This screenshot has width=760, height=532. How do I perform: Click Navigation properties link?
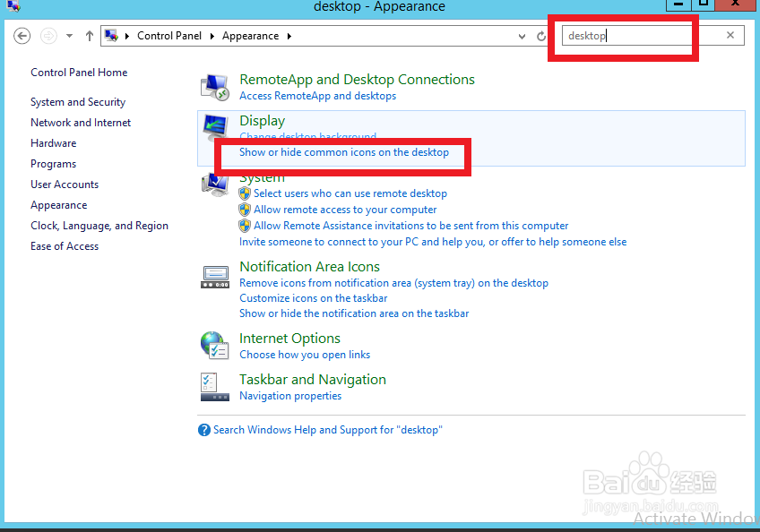290,396
